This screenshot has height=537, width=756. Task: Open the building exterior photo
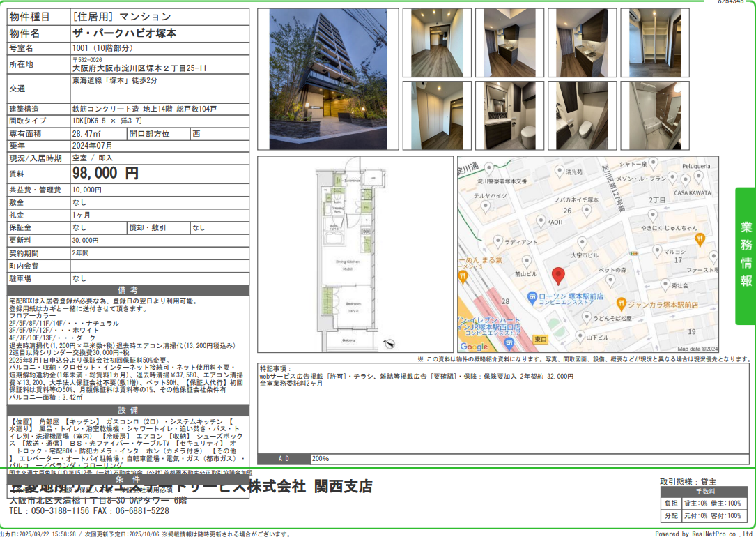[327, 79]
